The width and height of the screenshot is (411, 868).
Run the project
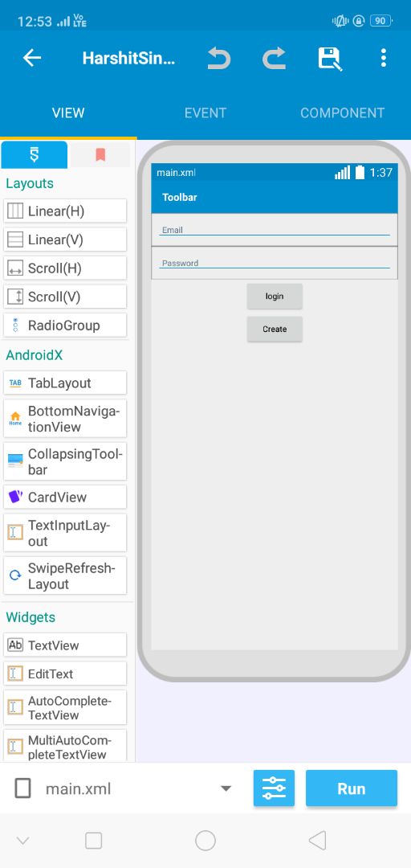point(352,788)
